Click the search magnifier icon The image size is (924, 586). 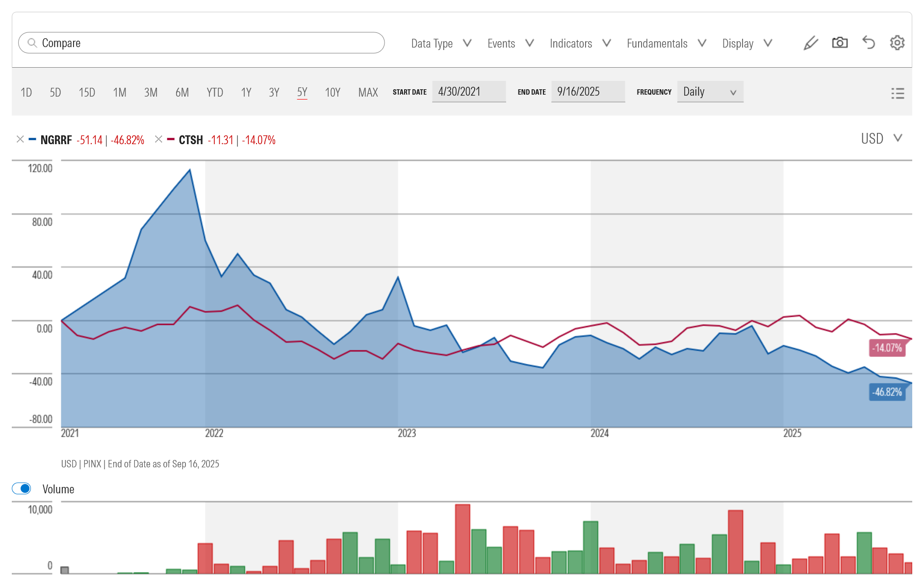pos(32,43)
